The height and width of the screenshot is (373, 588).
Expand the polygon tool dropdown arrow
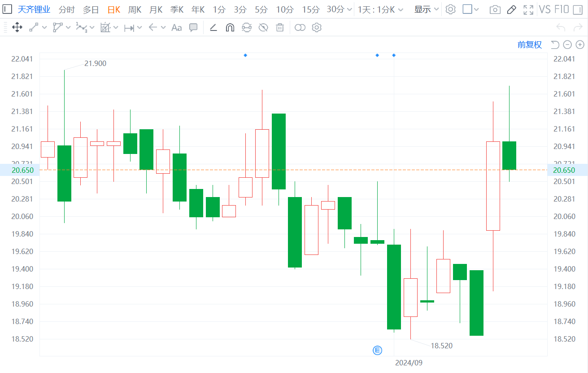pyautogui.click(x=68, y=28)
